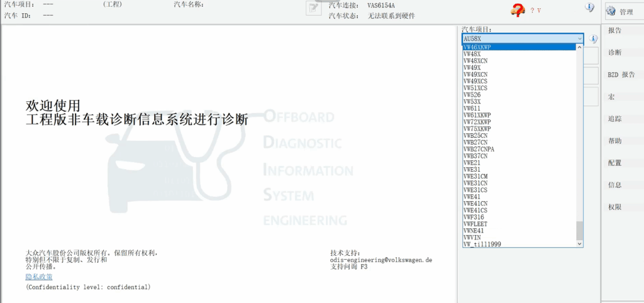The width and height of the screenshot is (644, 303).
Task: Click the VAS6154A connection value
Action: coord(381,6)
